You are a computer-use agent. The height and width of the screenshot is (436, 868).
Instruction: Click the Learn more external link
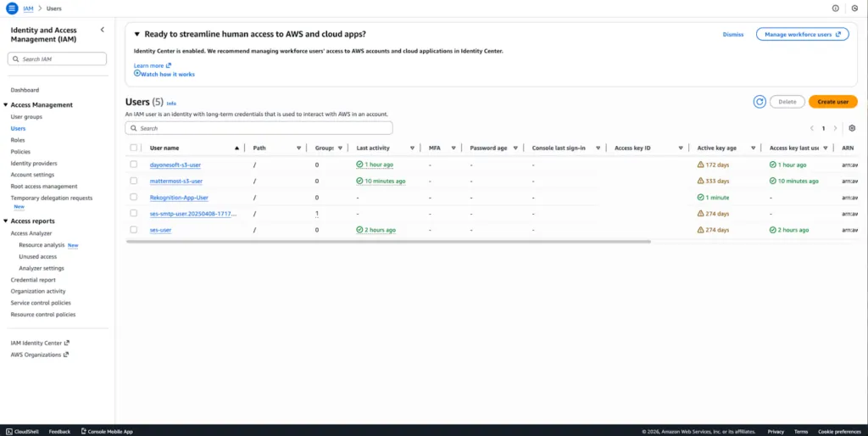(x=153, y=65)
